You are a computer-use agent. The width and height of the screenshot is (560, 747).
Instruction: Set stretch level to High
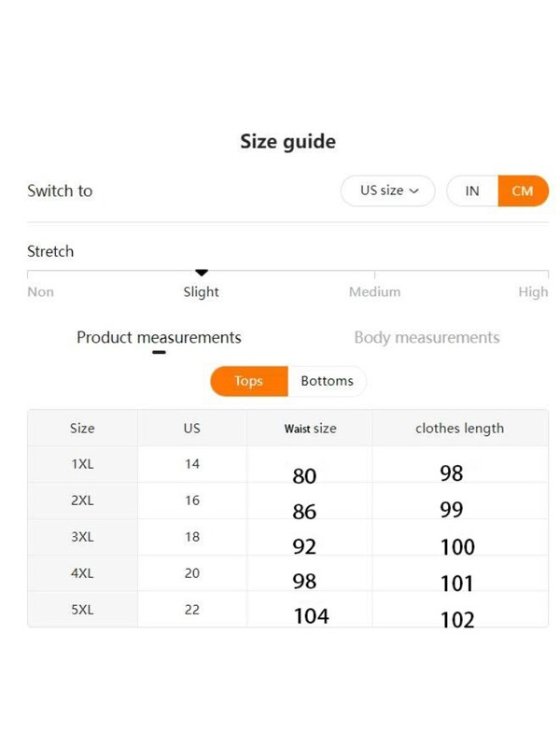pyautogui.click(x=532, y=275)
